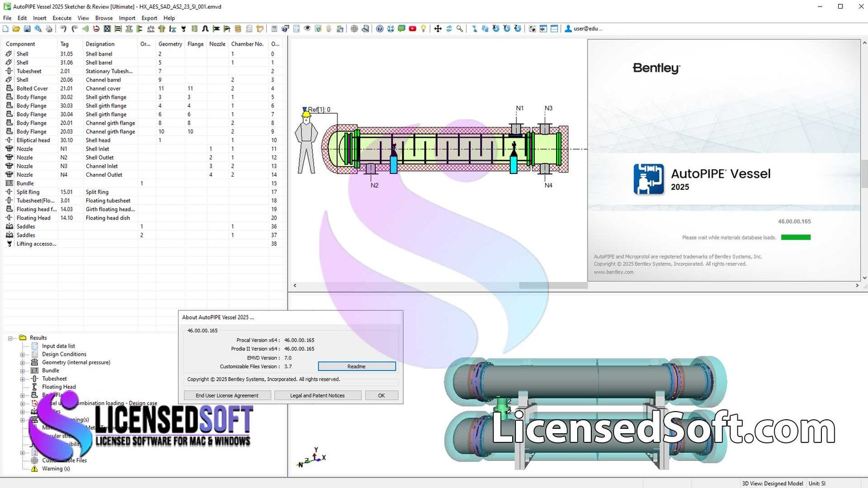Collapse the Results tree node

10,338
